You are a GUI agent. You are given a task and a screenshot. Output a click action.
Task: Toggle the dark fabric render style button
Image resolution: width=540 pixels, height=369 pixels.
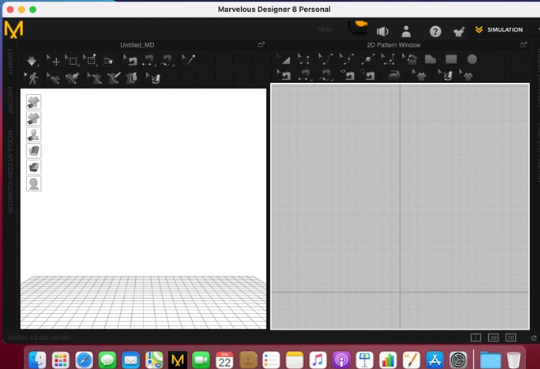34,167
